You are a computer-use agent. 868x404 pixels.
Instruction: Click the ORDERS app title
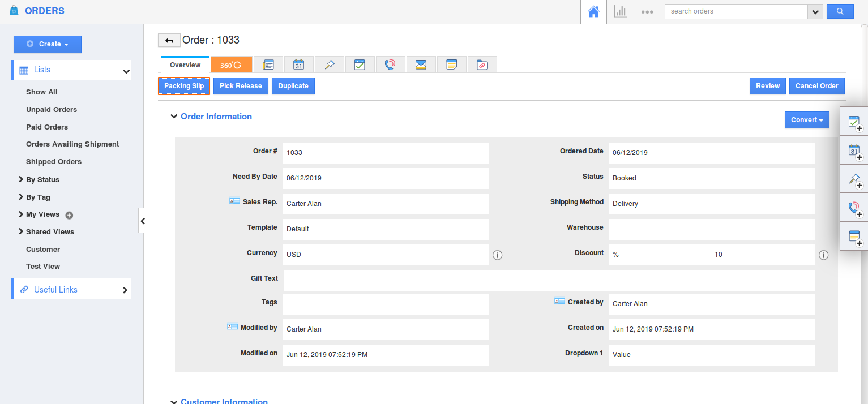[45, 11]
